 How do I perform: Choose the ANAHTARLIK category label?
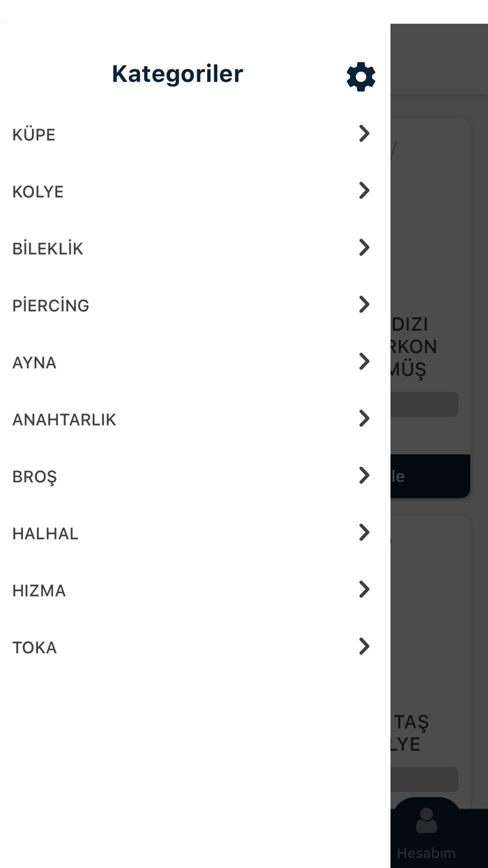coord(64,420)
